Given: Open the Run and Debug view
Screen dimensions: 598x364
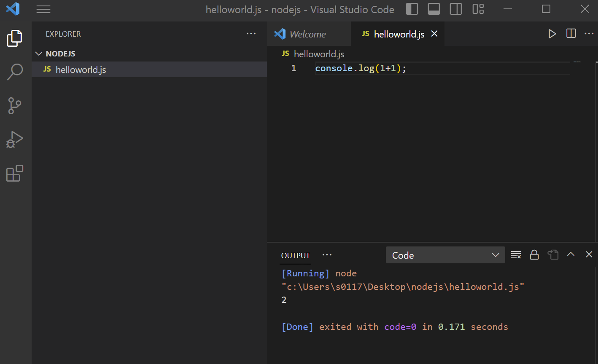Looking at the screenshot, I should tap(15, 139).
